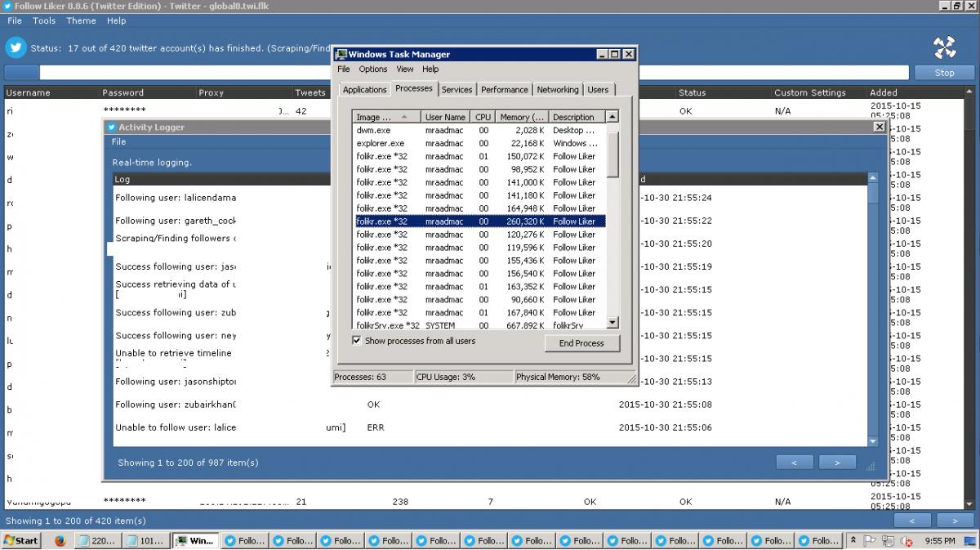980x550 pixels.
Task: Go to next page of account list
Action: click(955, 521)
